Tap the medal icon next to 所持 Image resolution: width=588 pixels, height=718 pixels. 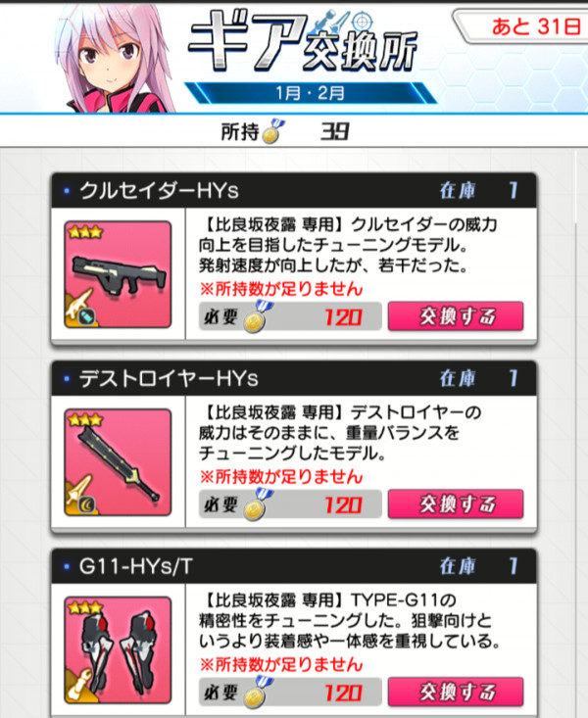click(x=273, y=131)
